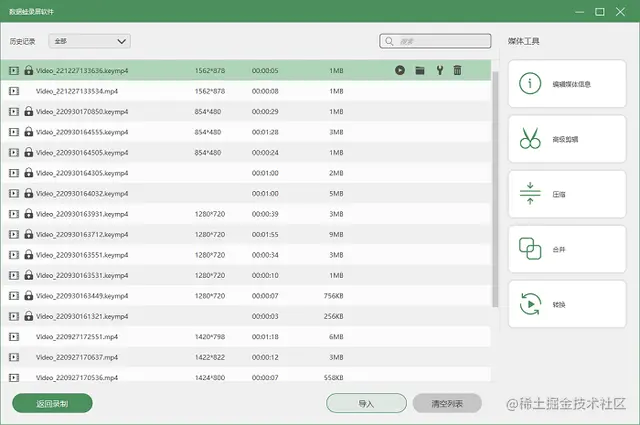Screen dimensions: 640x425
Task: Click the lock icon on Video_220930163712.keymp4
Action: 29,234
